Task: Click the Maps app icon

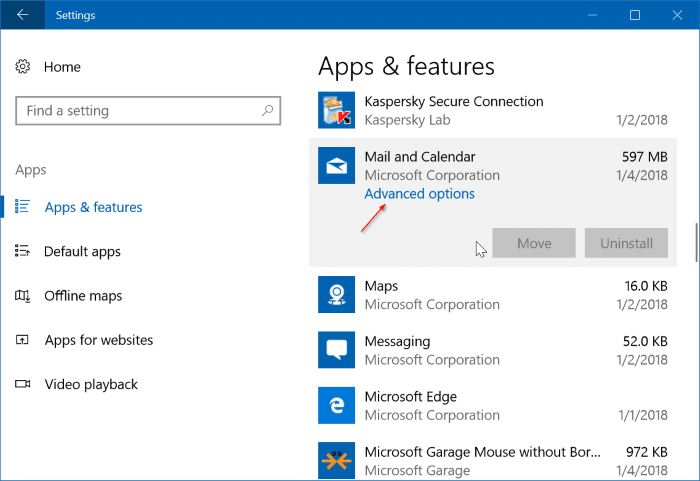Action: [336, 294]
